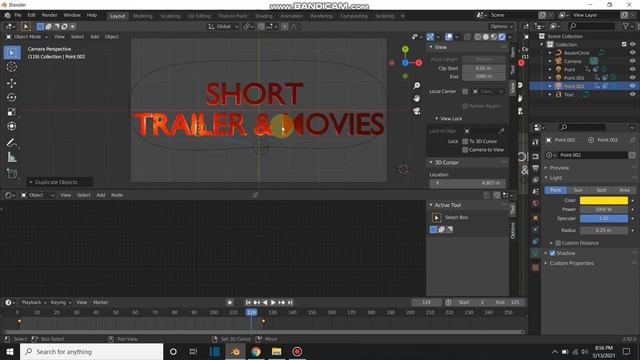Expand the Preview panel in properties

(559, 168)
